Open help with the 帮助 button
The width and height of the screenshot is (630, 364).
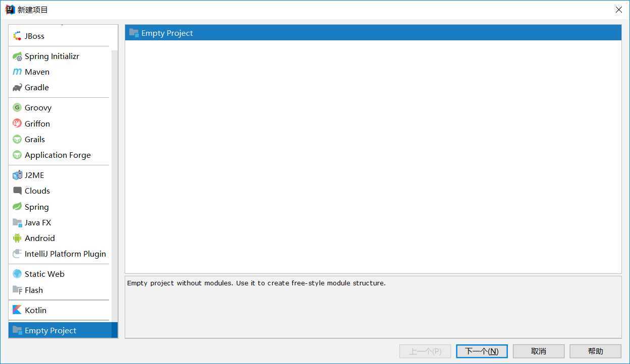(x=596, y=351)
